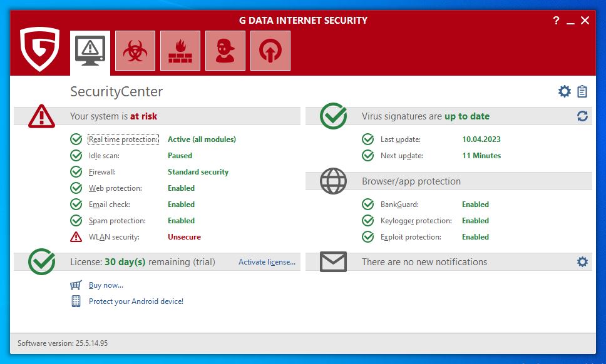
Task: Click Protect your Android device link
Action: (x=136, y=301)
